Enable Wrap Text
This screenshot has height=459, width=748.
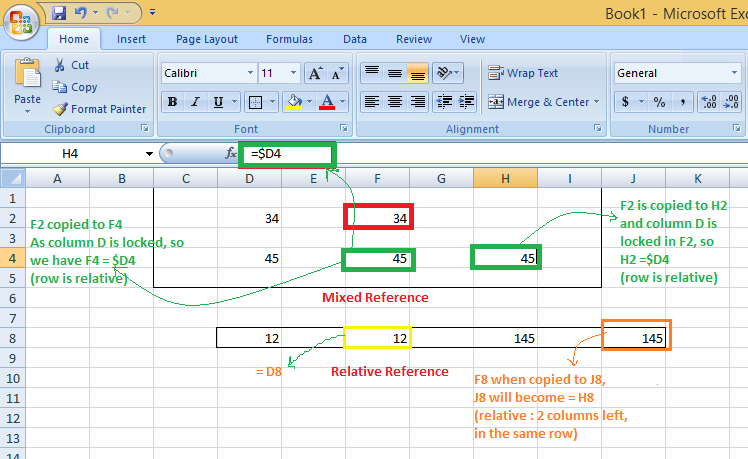pyautogui.click(x=523, y=73)
